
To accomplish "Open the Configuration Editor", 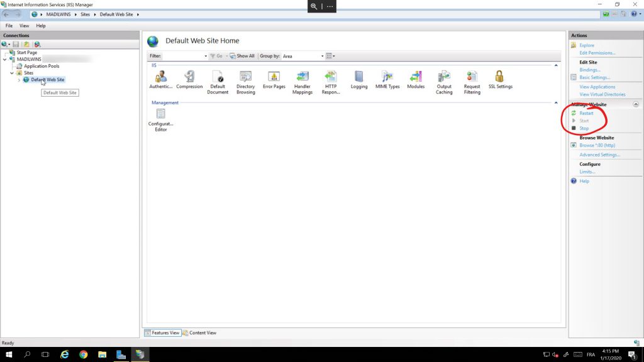I will [160, 120].
